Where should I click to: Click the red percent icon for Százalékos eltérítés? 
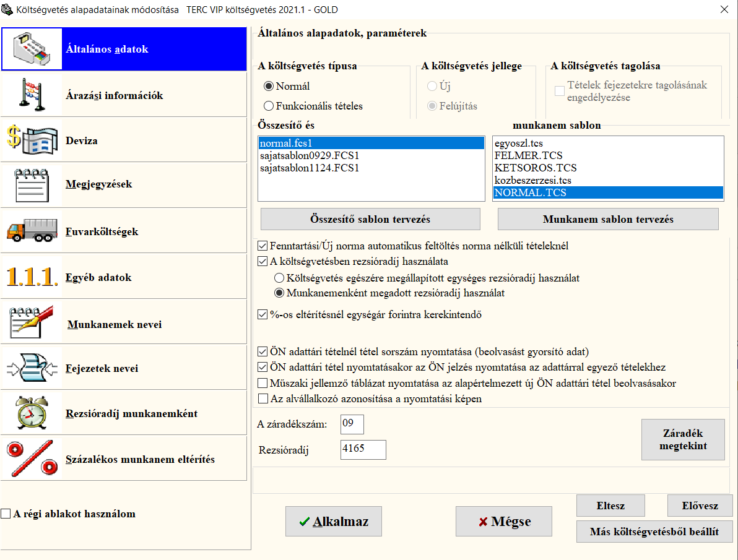point(32,458)
